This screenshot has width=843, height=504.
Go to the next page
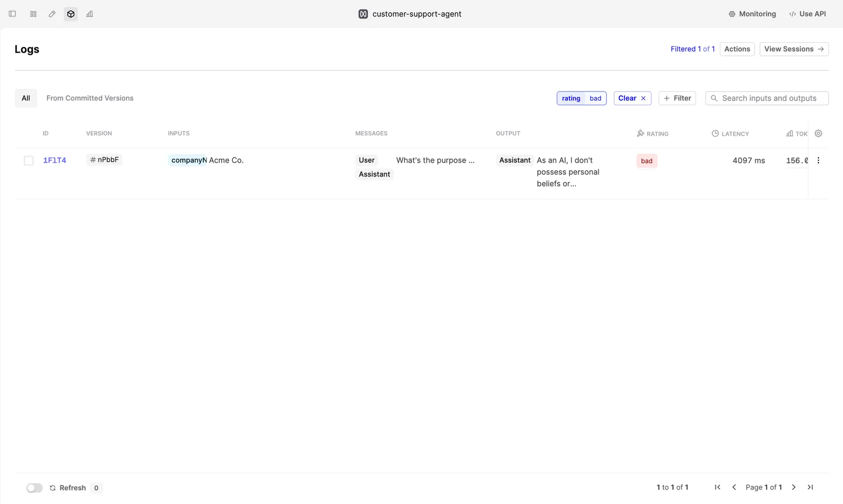pyautogui.click(x=793, y=488)
